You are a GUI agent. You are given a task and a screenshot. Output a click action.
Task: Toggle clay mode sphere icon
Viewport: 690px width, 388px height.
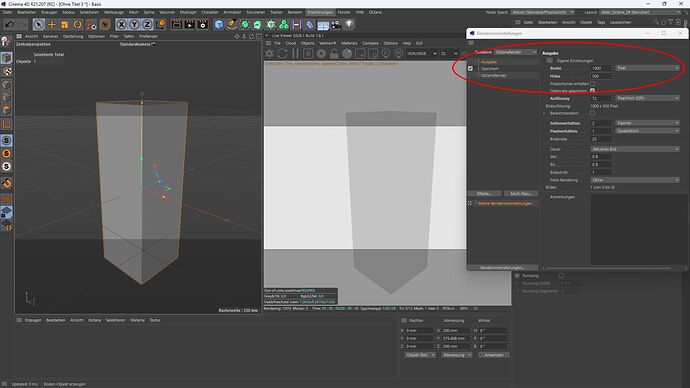point(347,54)
